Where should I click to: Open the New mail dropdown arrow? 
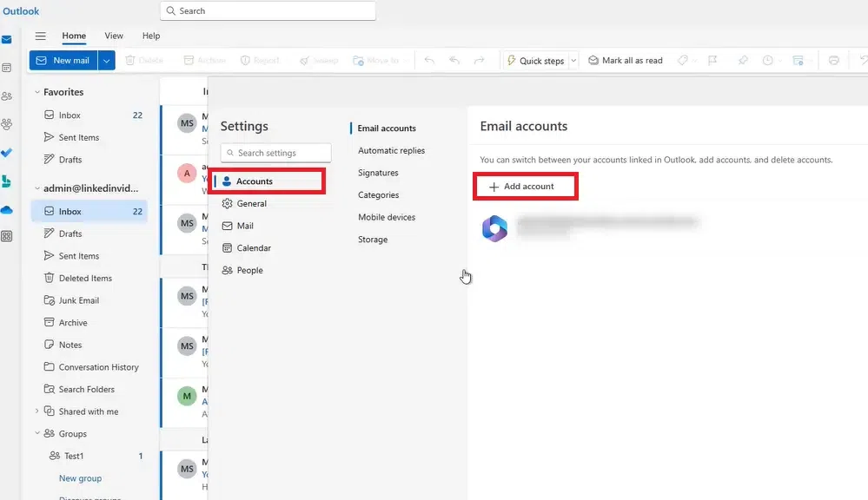pyautogui.click(x=106, y=60)
